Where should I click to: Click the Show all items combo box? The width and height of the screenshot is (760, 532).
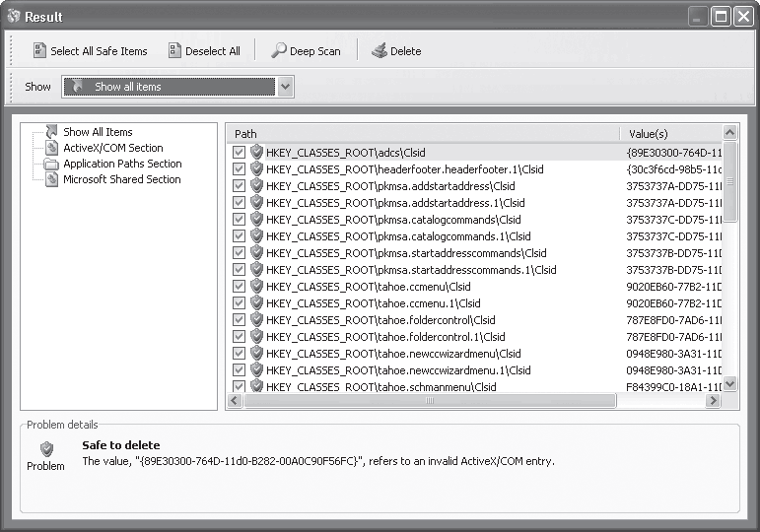(x=177, y=87)
